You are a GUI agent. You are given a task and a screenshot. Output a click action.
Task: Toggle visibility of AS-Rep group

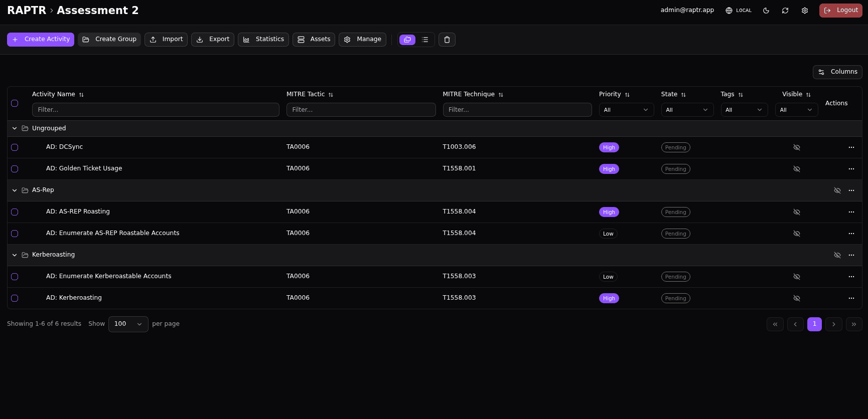[837, 190]
